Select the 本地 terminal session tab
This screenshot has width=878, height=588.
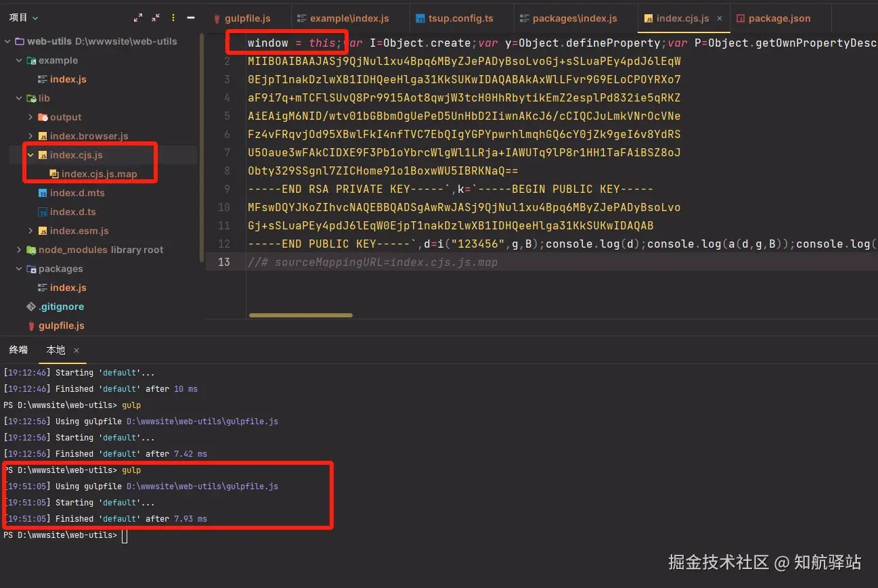click(56, 350)
